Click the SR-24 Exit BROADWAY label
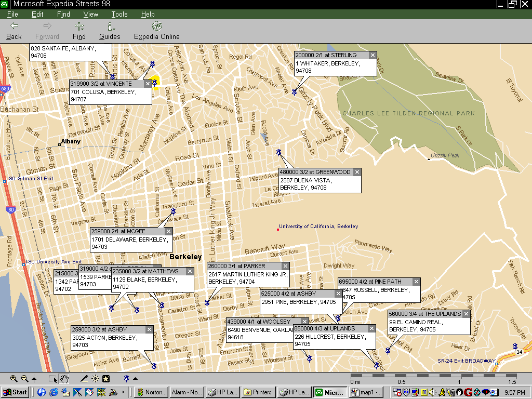The image size is (532, 399). (467, 361)
